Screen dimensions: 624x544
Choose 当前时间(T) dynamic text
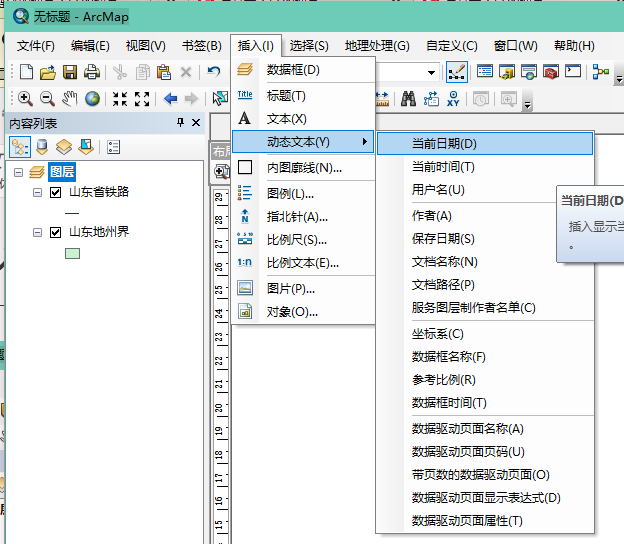pos(485,167)
